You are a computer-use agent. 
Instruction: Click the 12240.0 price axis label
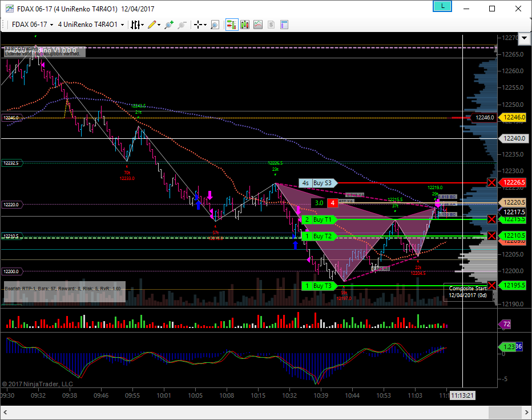point(514,138)
